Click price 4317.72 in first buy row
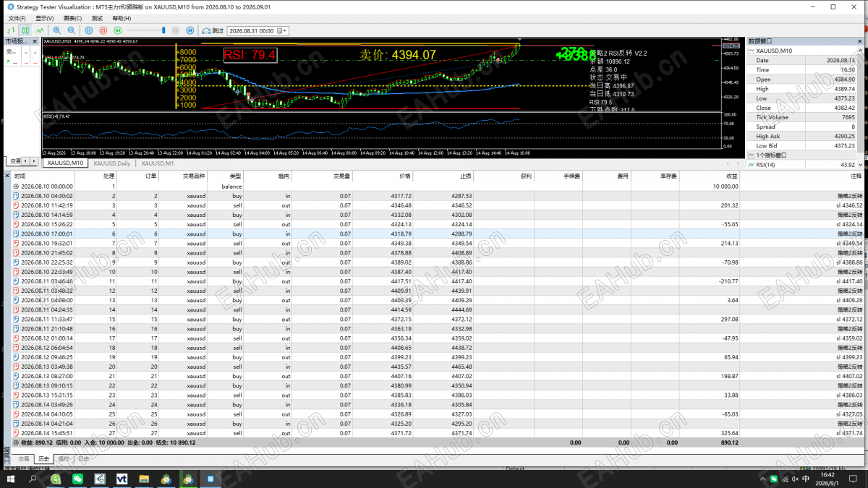 click(x=401, y=196)
